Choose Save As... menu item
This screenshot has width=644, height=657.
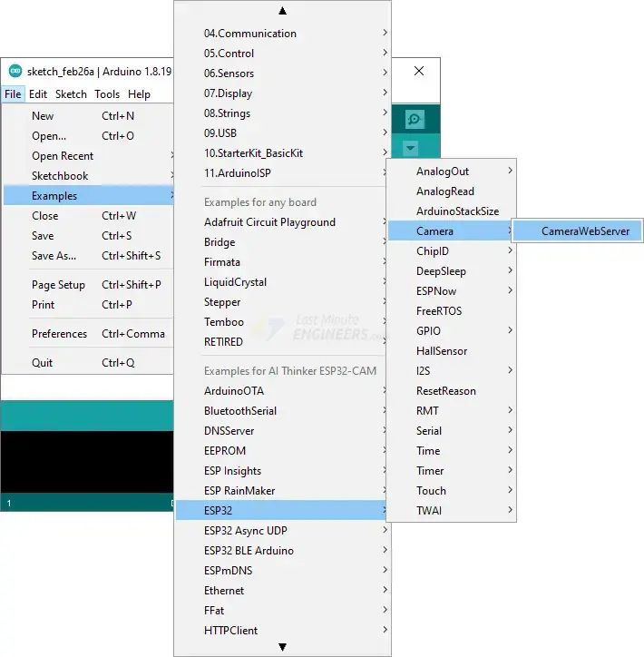tap(88, 256)
